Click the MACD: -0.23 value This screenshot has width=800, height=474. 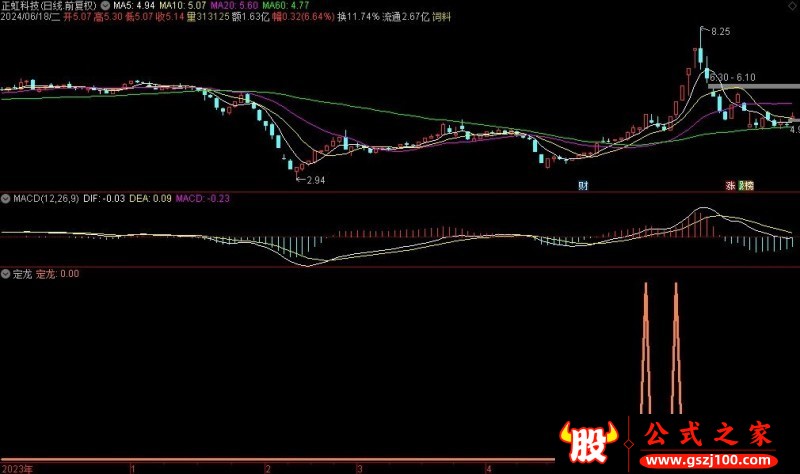(203, 198)
